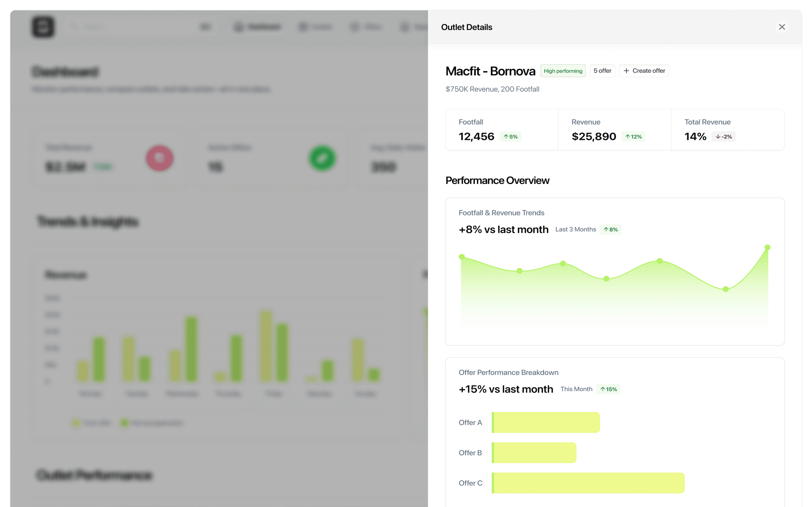The width and height of the screenshot is (812, 507).
Task: Click the Revenue 12% up indicator
Action: click(x=633, y=136)
